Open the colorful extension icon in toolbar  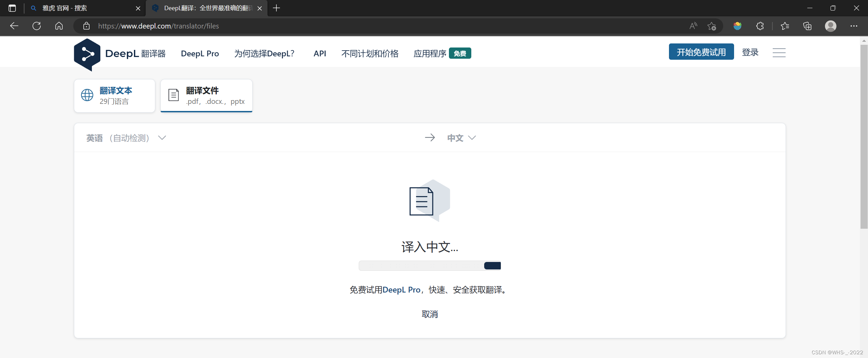coord(737,26)
